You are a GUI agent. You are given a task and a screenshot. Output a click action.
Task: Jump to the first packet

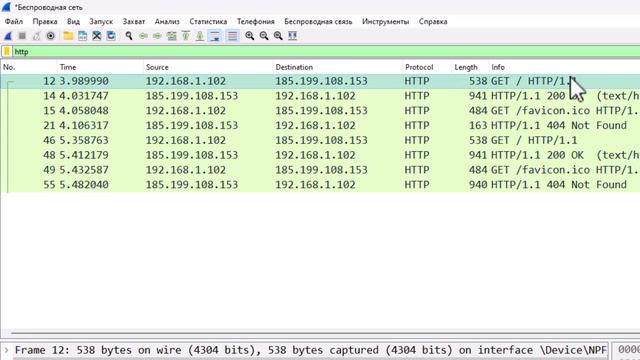coord(186,36)
